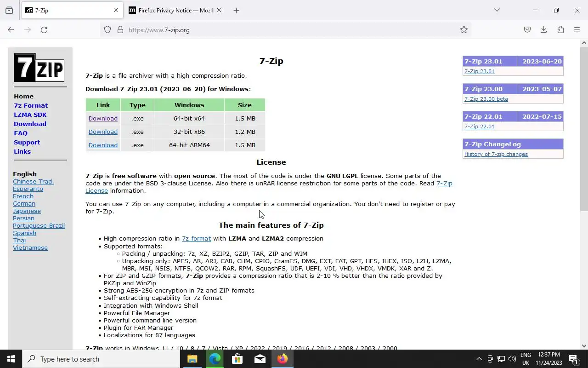Click the scrollbar down arrow
This screenshot has width=588, height=368.
point(584,346)
